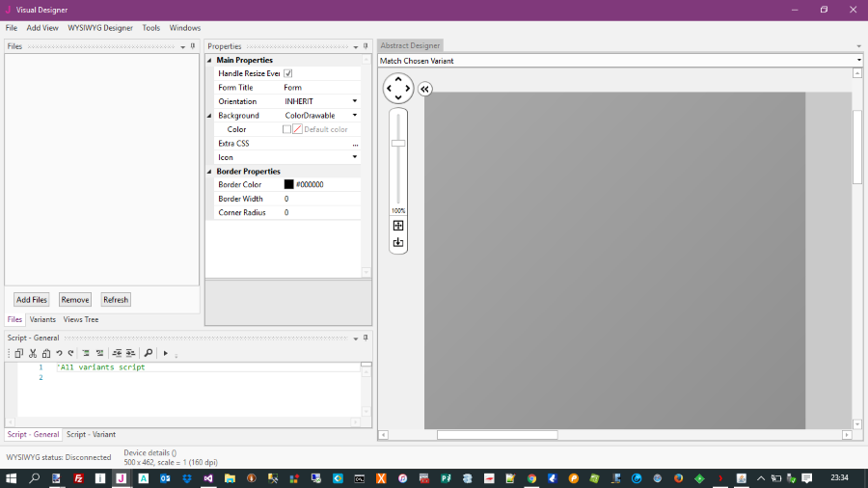
Task: Pan the designer view left
Action: tap(390, 89)
